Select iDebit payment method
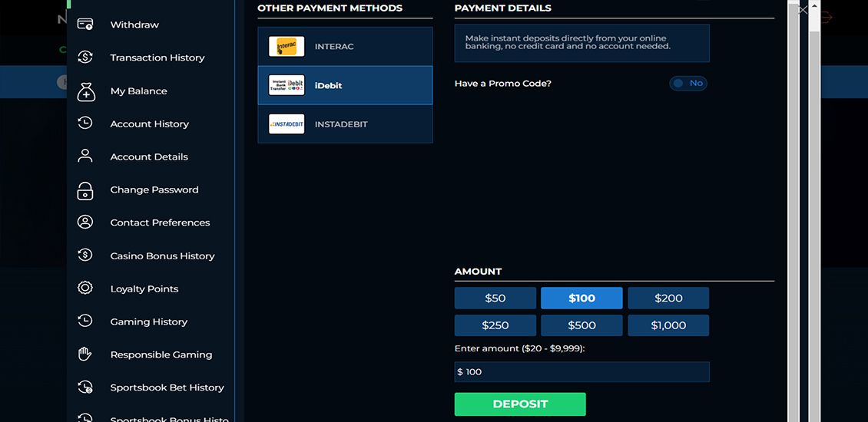 pyautogui.click(x=345, y=85)
